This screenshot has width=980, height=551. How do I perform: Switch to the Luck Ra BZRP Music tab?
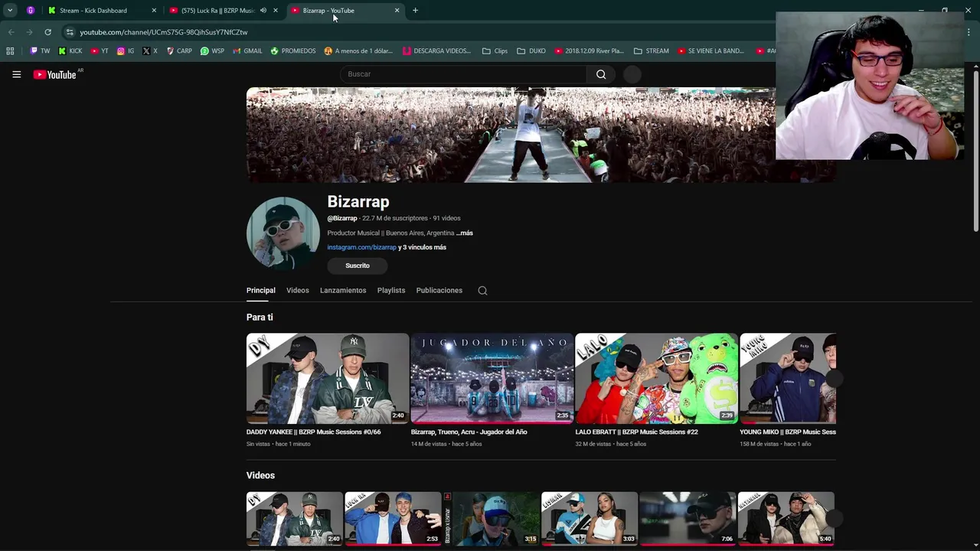point(218,11)
